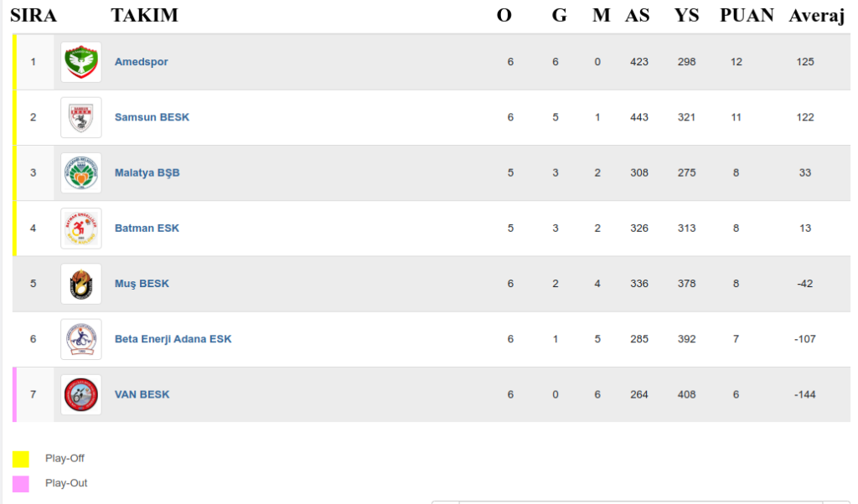The width and height of the screenshot is (858, 504).
Task: Visit the Muş BESK team page
Action: 142,284
